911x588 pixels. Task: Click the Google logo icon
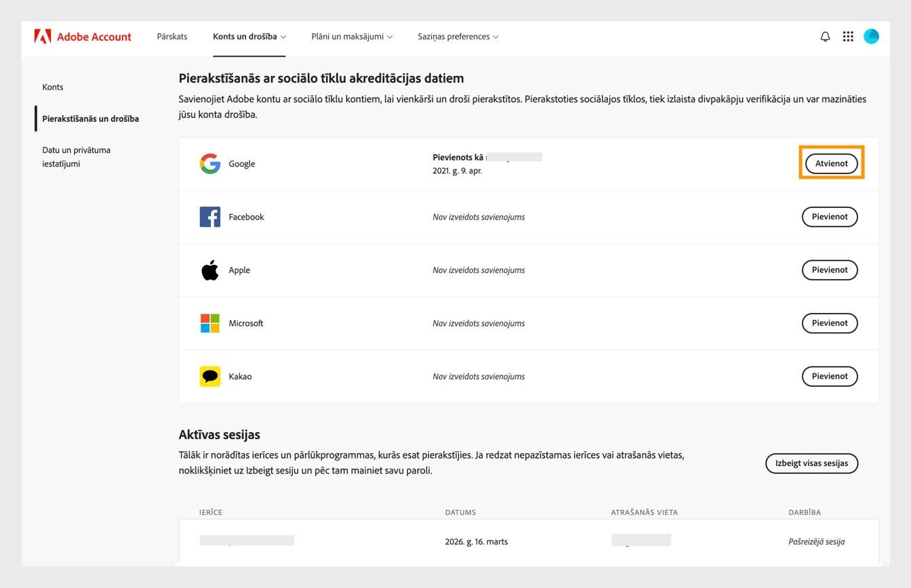(x=210, y=163)
